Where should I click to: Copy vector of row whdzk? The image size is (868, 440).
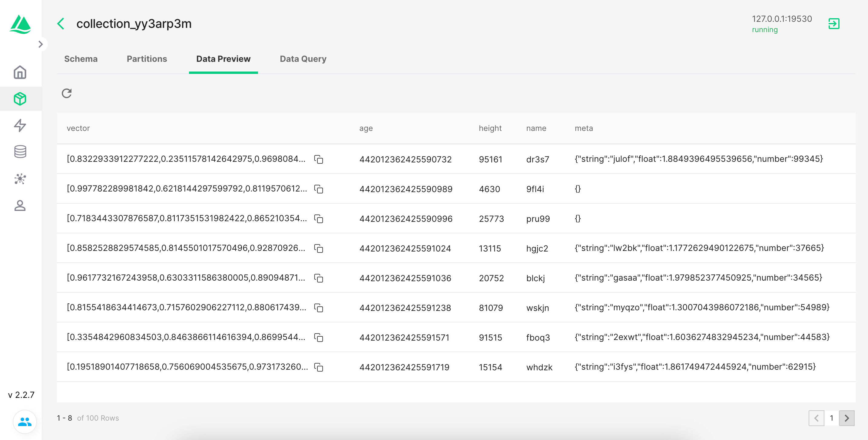[x=318, y=367]
